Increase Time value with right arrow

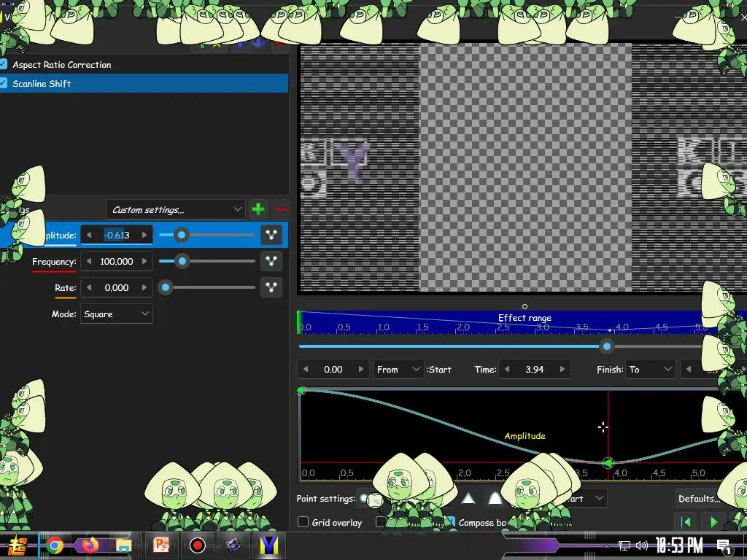pyautogui.click(x=562, y=369)
